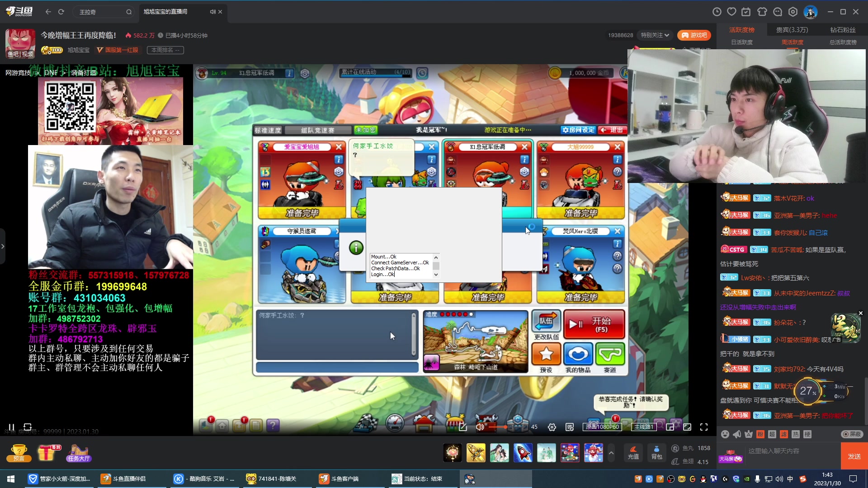Open daily check-in calendar icon
This screenshot has height=488, width=868.
(x=746, y=12)
